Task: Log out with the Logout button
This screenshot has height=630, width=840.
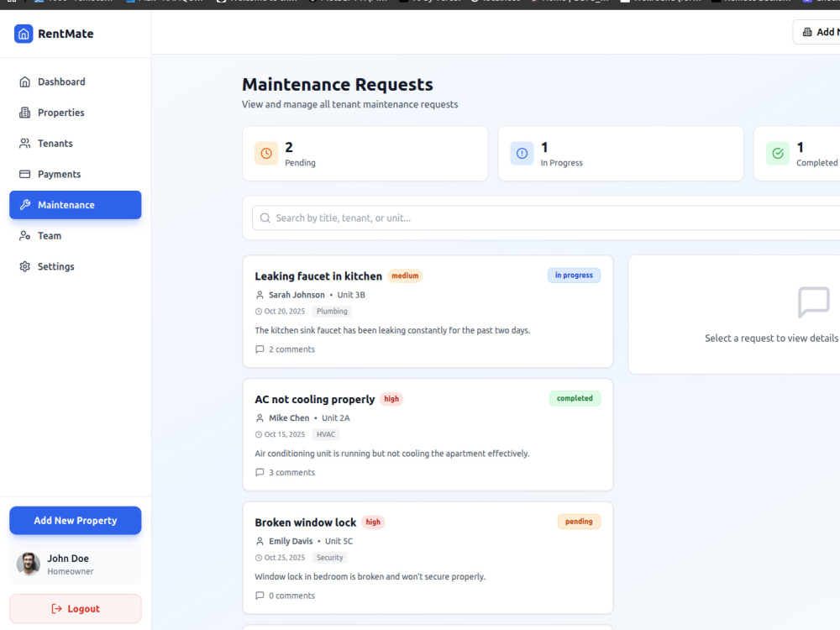Action: [76, 608]
